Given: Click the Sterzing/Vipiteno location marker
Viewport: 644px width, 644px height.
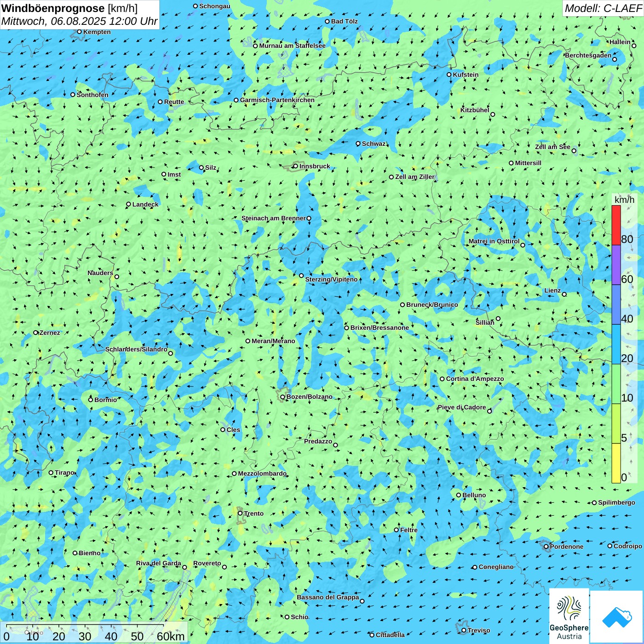Looking at the screenshot, I should pyautogui.click(x=301, y=276).
